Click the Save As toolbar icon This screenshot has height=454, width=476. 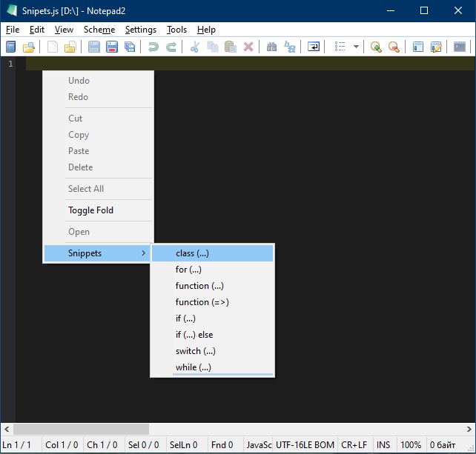(x=112, y=47)
